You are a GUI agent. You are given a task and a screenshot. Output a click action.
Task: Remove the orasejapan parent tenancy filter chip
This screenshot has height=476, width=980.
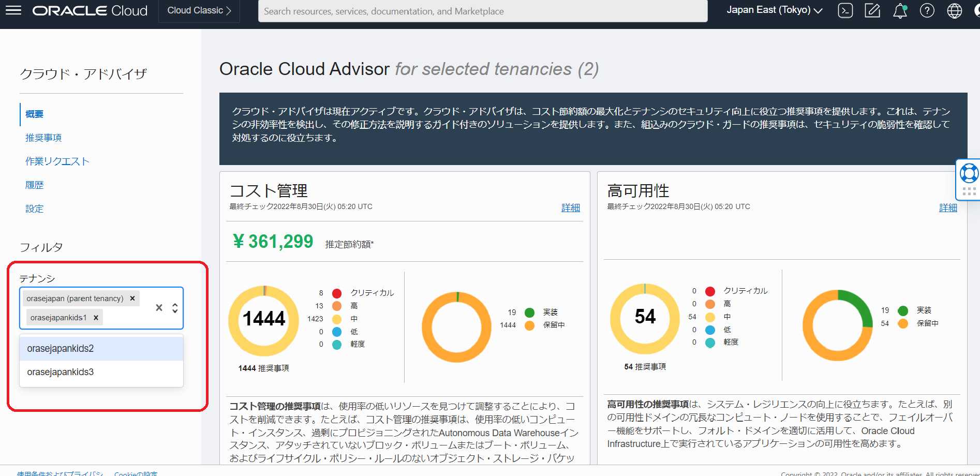[x=132, y=298]
